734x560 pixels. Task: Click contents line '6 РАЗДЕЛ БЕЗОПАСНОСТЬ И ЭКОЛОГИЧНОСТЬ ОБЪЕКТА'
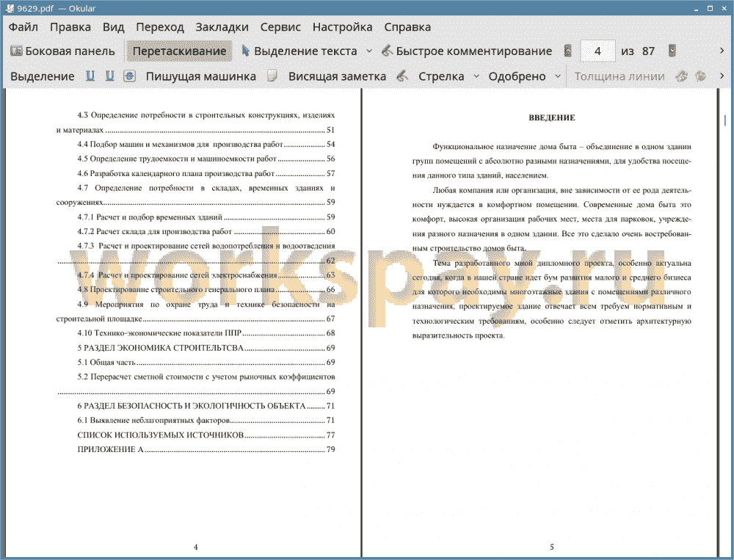pos(206,405)
